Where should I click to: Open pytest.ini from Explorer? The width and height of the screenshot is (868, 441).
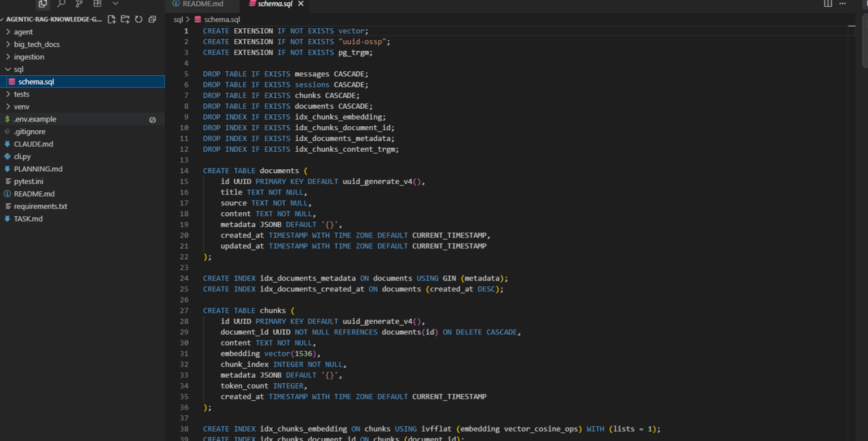(x=82, y=181)
